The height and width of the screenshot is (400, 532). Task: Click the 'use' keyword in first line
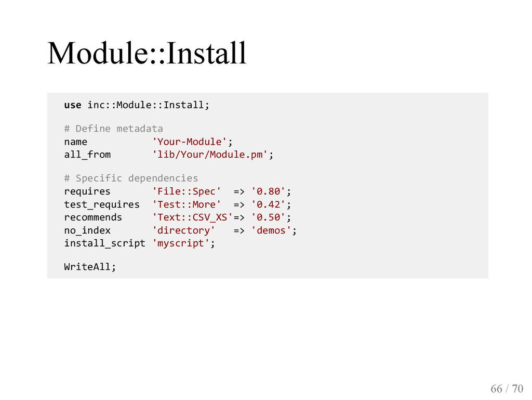(x=73, y=105)
